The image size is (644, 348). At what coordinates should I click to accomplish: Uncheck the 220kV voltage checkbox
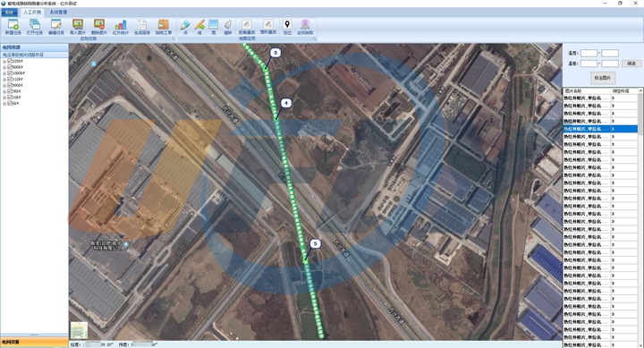[x=10, y=61]
